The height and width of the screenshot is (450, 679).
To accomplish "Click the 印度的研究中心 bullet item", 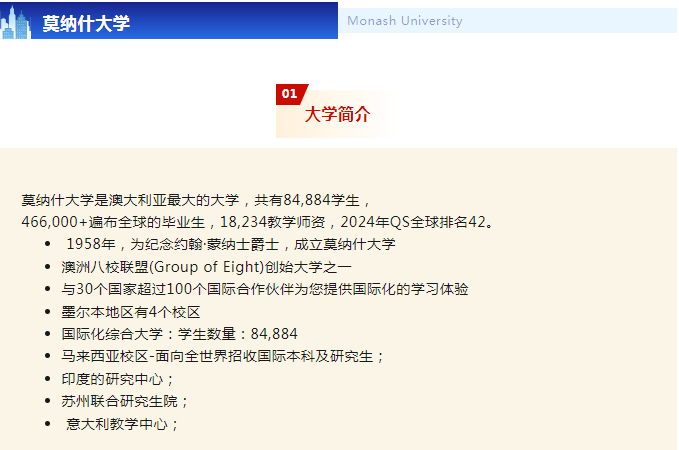I will [117, 379].
